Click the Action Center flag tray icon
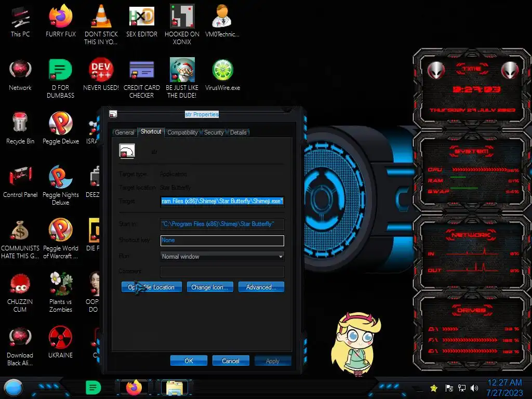The image size is (532, 399). tap(449, 388)
